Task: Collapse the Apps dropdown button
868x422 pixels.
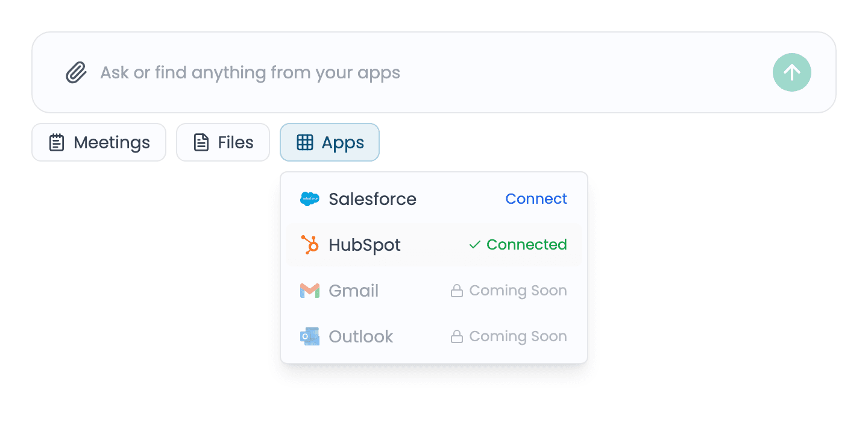Action: 330,142
